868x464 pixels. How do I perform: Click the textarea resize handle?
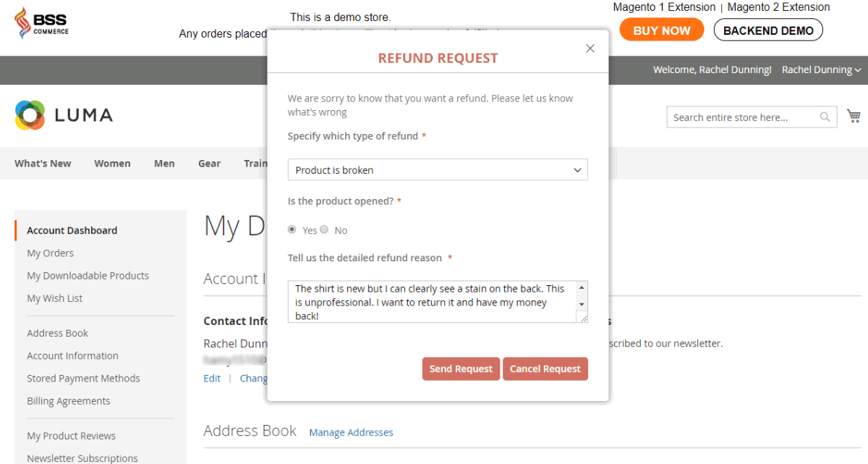tap(582, 318)
